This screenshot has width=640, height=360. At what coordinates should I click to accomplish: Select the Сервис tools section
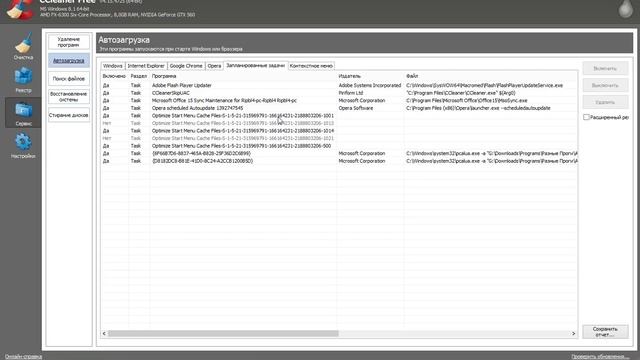click(x=23, y=113)
